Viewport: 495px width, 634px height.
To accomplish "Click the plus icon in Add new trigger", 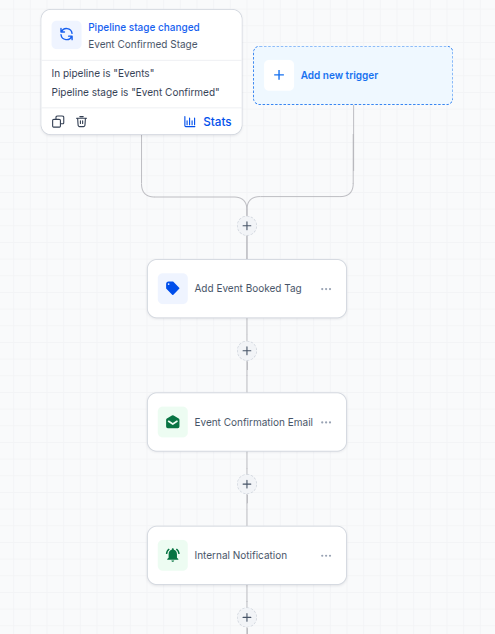I will 279,75.
